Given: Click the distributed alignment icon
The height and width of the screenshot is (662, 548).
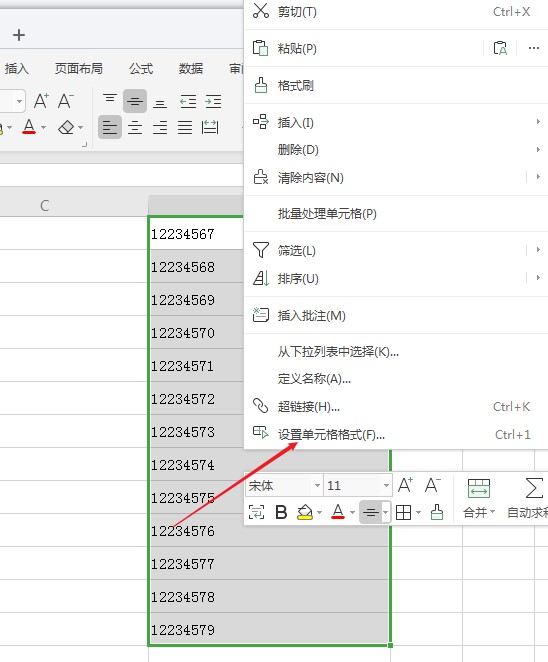Looking at the screenshot, I should [210, 127].
